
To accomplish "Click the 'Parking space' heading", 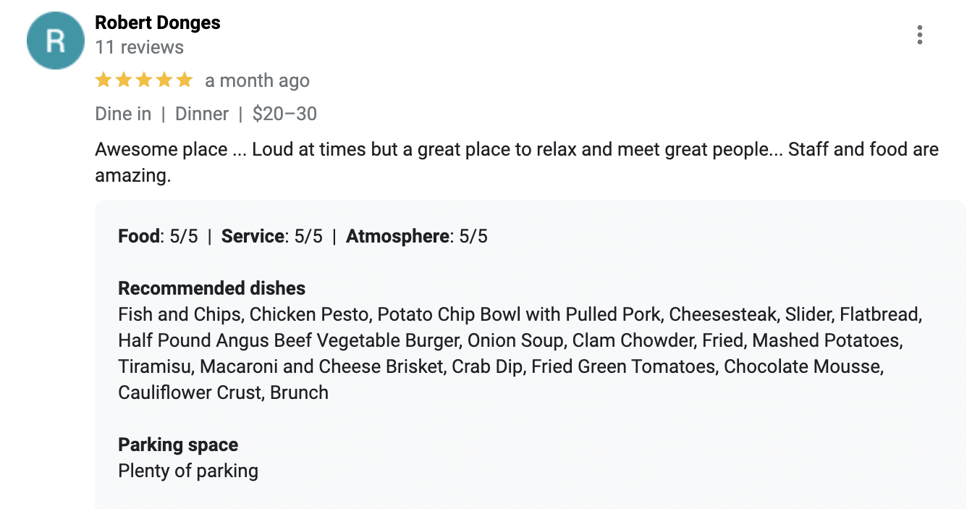I will pyautogui.click(x=178, y=445).
